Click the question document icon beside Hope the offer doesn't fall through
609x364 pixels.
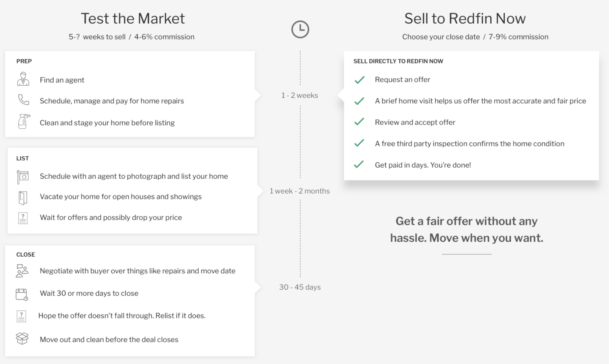[21, 316]
